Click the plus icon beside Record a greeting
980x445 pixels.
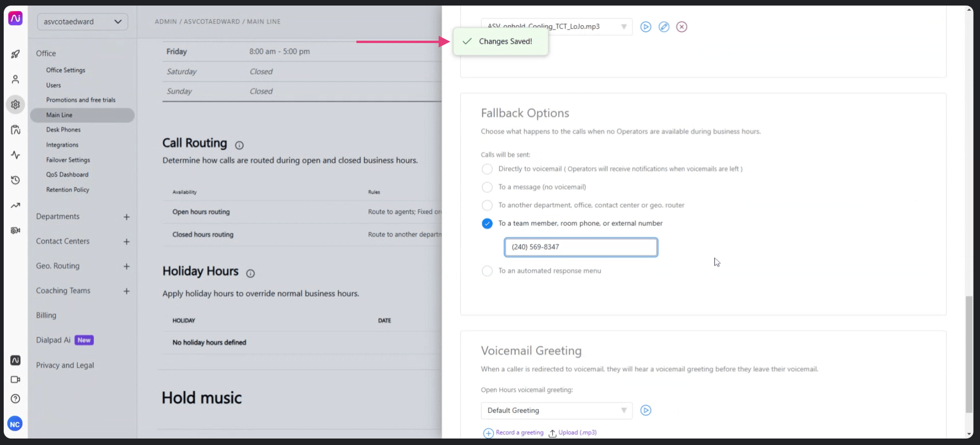click(488, 433)
